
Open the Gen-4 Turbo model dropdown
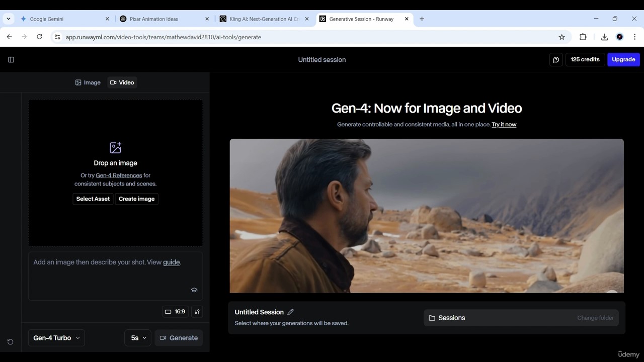pyautogui.click(x=56, y=338)
